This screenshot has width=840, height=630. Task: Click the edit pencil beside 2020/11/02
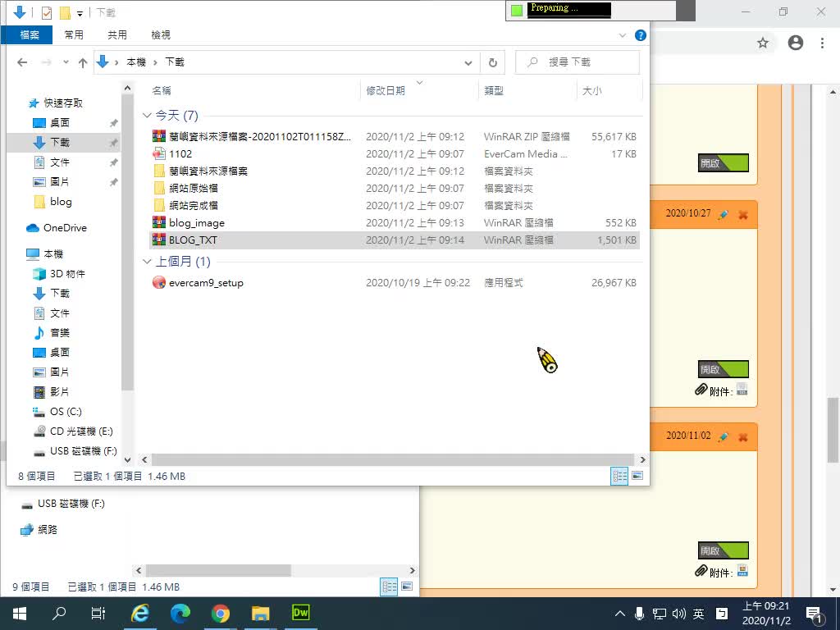[724, 436]
